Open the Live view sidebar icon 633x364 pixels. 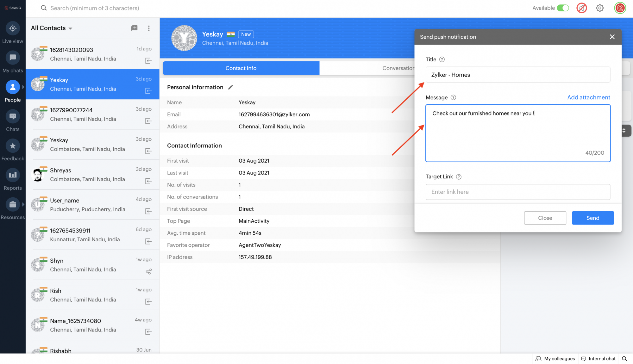tap(13, 28)
